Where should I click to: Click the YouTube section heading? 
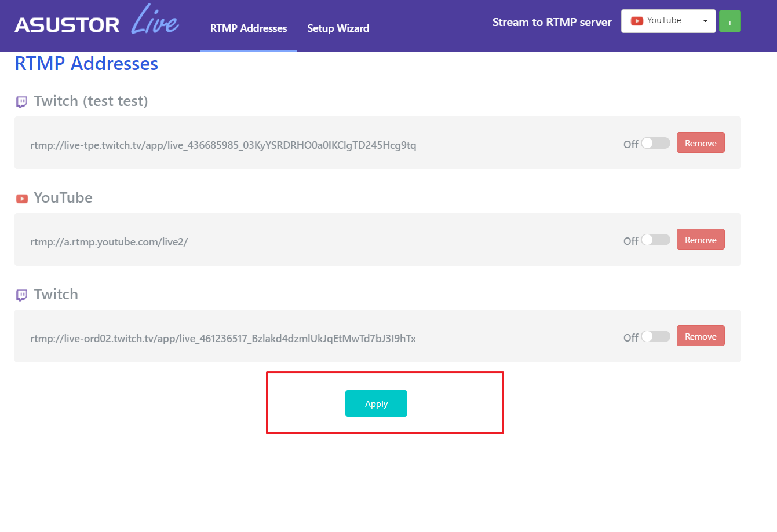[x=63, y=198]
